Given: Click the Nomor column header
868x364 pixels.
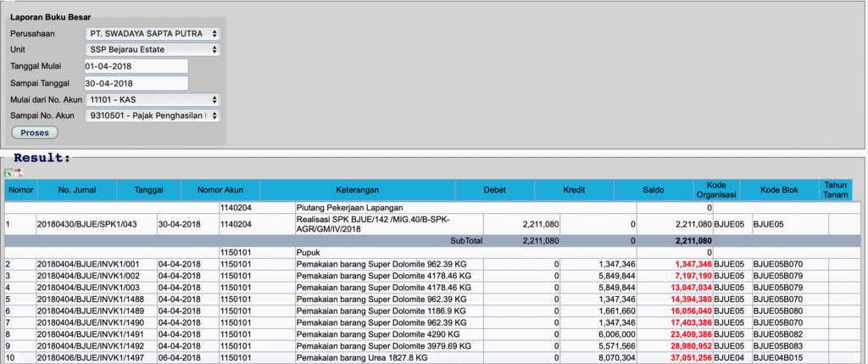Looking at the screenshot, I should pos(21,190).
